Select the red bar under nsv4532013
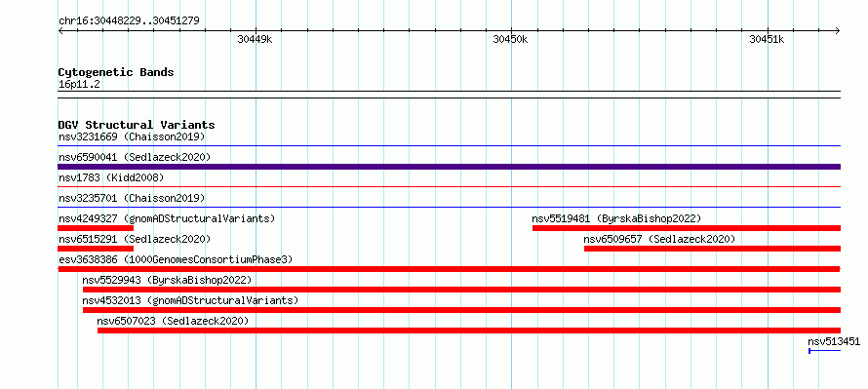Viewport: 868px width, 389px height. point(461,310)
